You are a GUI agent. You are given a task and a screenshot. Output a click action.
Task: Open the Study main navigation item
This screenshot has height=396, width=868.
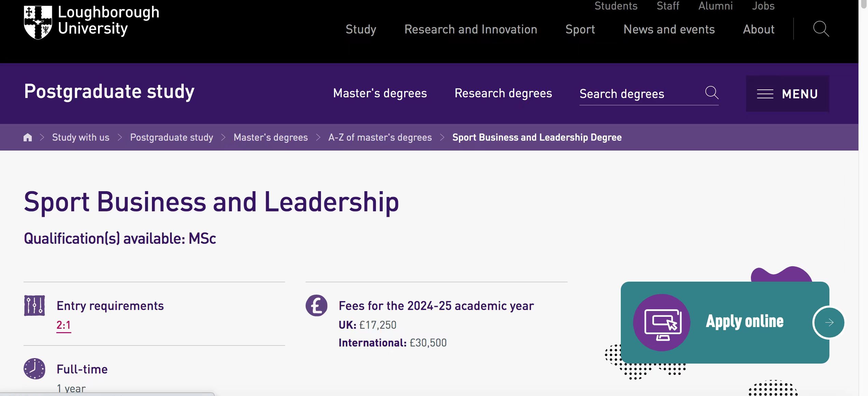point(361,29)
